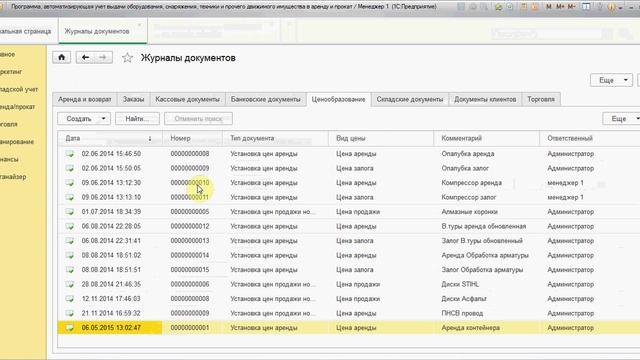Switch to Заказы tab
Screen dimensions: 640x360
tap(133, 99)
